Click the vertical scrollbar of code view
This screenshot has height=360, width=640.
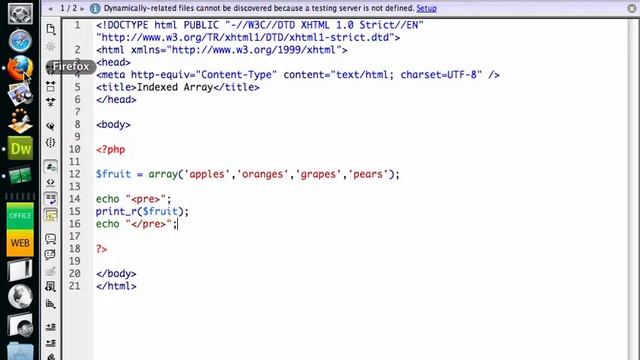point(633,188)
